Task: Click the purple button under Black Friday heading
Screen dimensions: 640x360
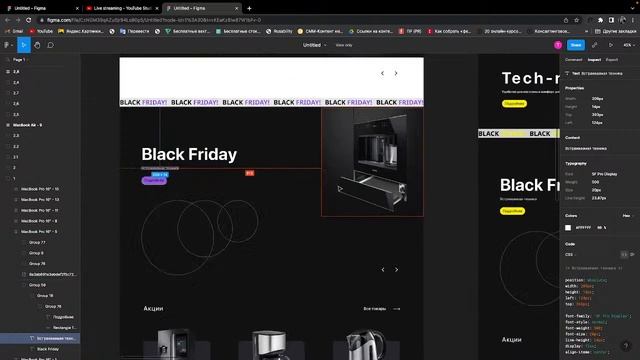Action: (154, 180)
